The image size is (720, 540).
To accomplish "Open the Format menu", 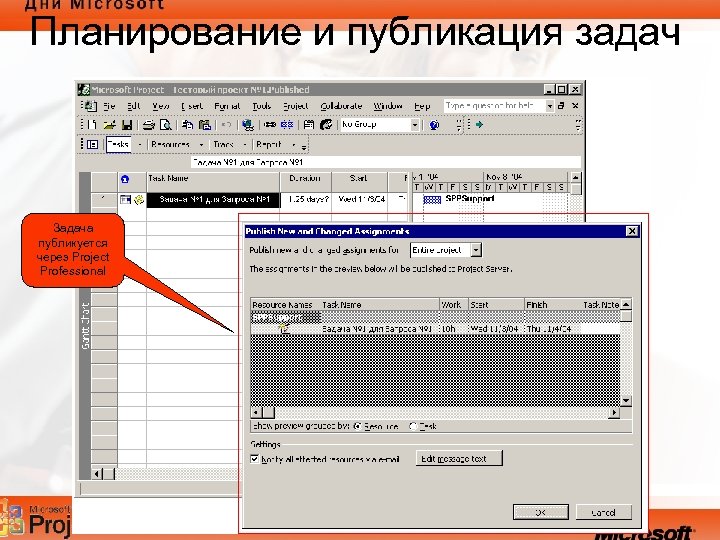I will pyautogui.click(x=227, y=106).
